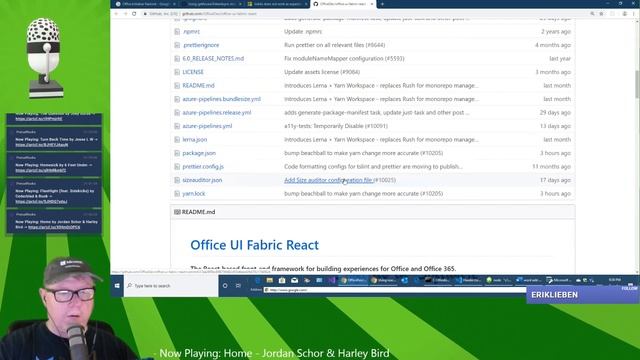Open the browser profile avatar
This screenshot has height=360, width=640.
click(624, 13)
